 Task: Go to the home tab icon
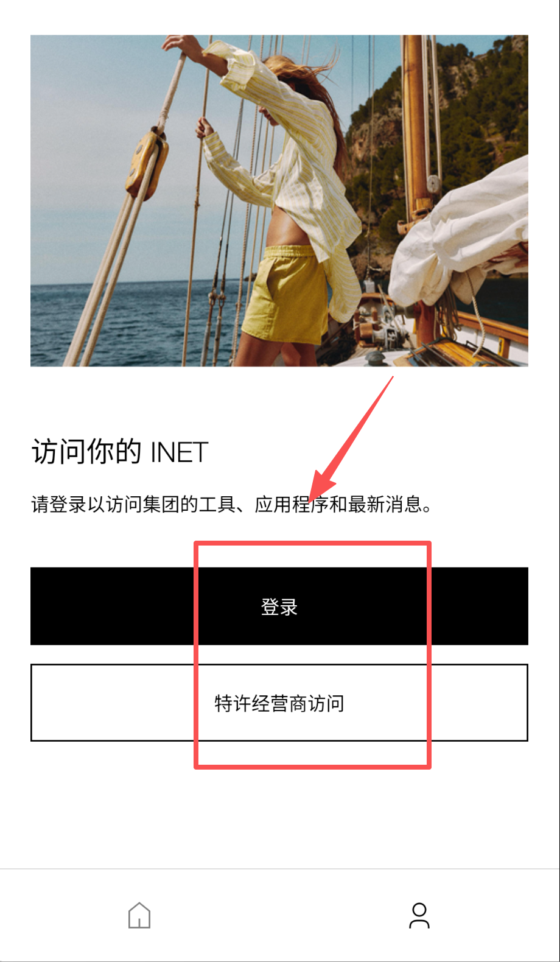point(139,915)
